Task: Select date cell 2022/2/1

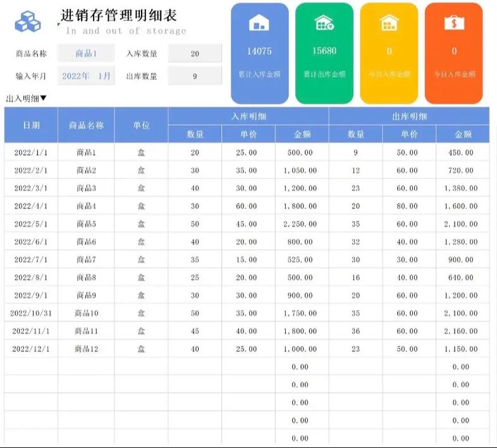Action: 31,170
